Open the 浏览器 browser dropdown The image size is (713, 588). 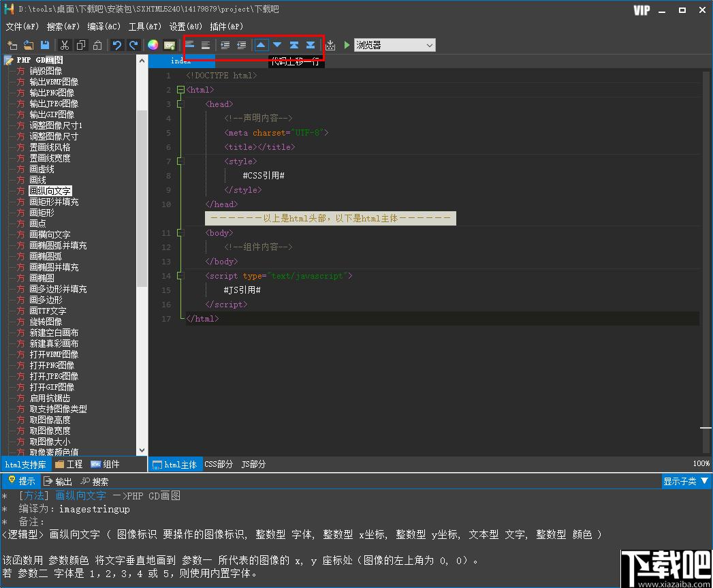click(x=395, y=45)
